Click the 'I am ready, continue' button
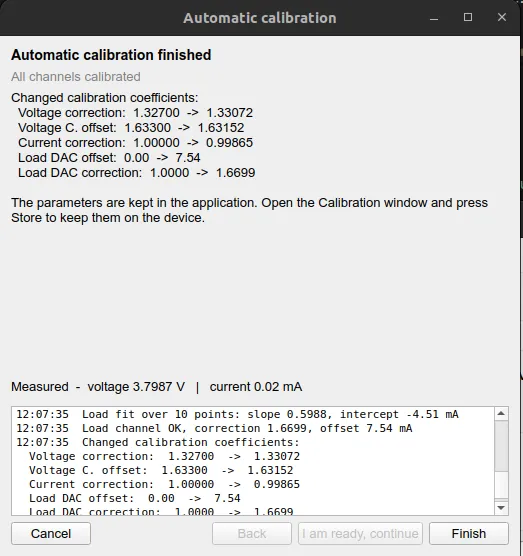This screenshot has width=523, height=556. 360,533
